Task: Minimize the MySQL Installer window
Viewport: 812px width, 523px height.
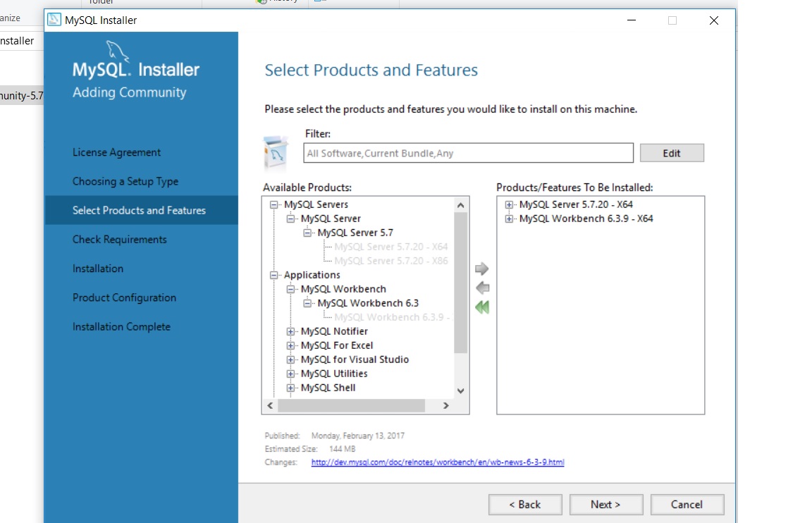Action: 632,20
